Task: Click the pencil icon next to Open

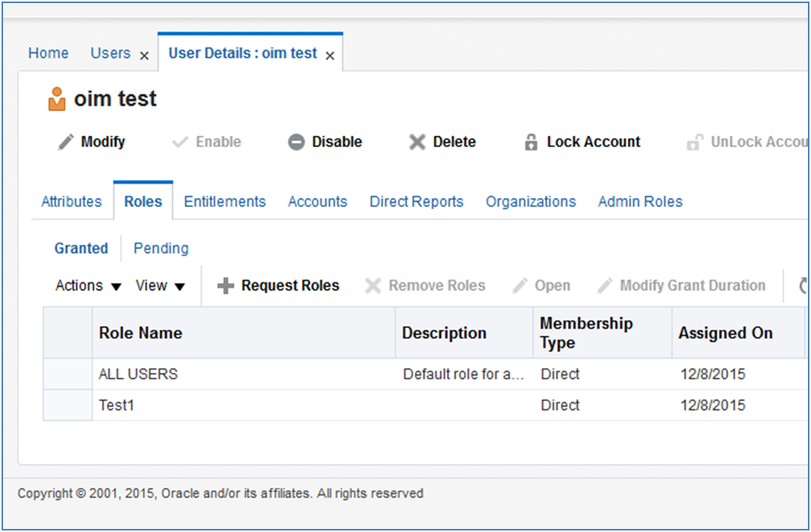Action: (x=520, y=286)
